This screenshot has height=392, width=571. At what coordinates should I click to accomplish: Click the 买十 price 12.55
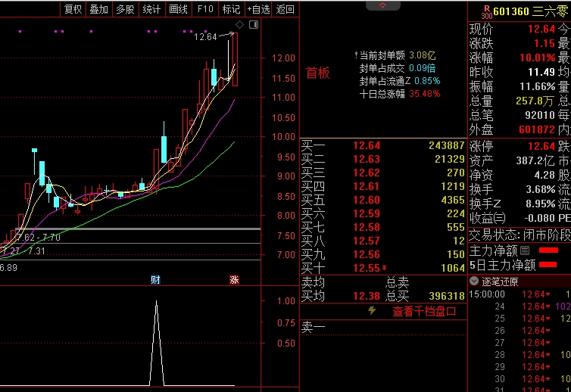tap(367, 268)
